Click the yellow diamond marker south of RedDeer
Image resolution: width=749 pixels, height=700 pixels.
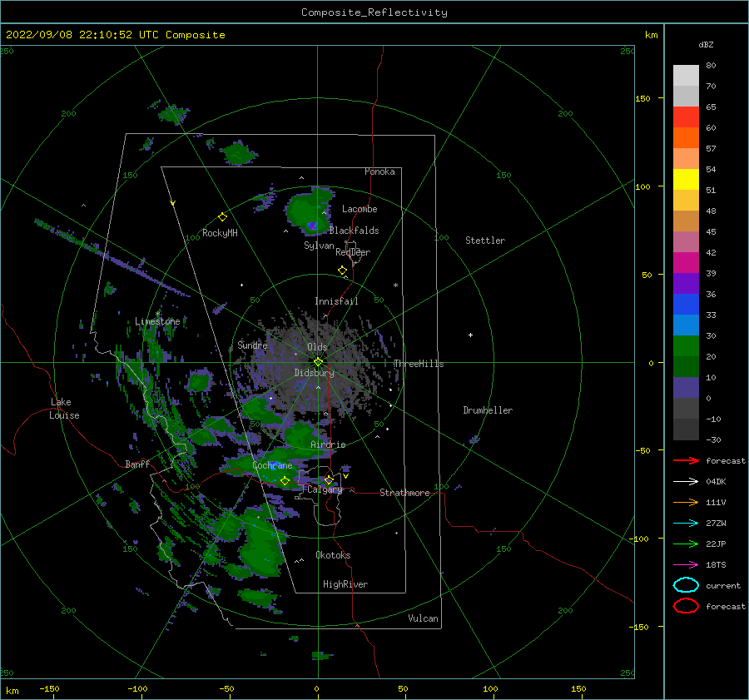343,271
